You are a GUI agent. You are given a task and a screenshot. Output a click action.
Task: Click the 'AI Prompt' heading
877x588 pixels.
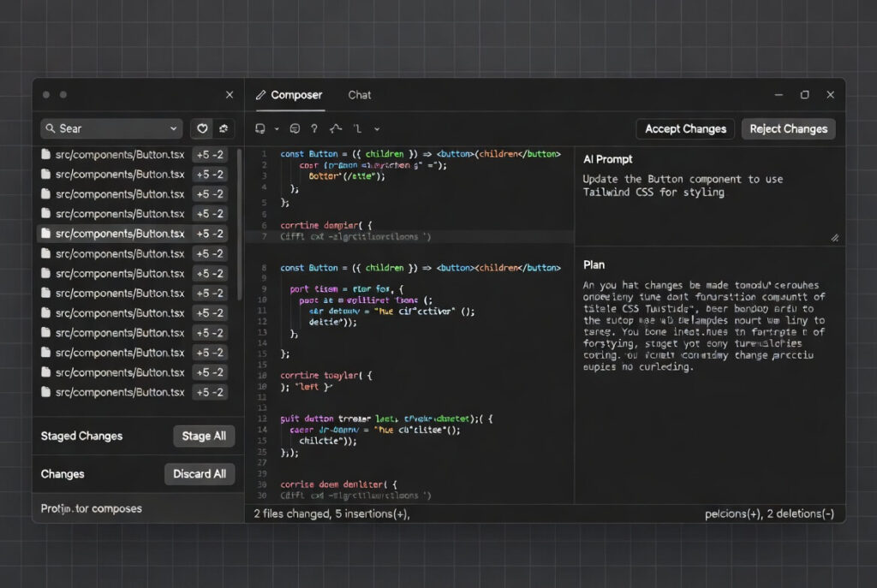(x=607, y=159)
